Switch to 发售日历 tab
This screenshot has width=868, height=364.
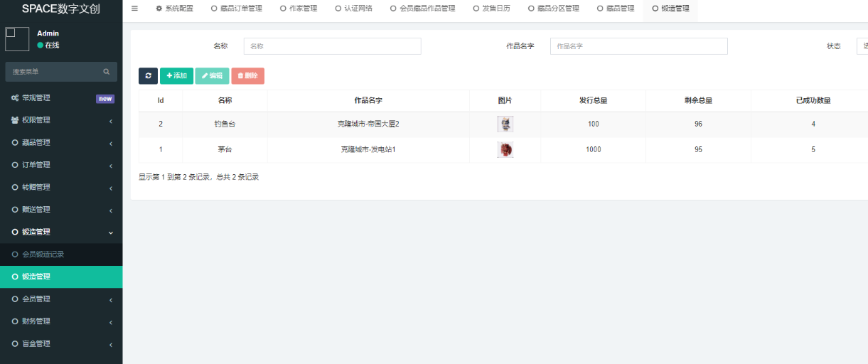[x=491, y=9]
